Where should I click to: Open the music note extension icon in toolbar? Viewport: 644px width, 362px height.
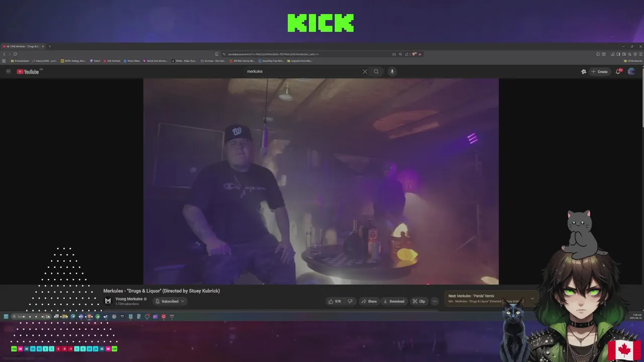click(612, 54)
